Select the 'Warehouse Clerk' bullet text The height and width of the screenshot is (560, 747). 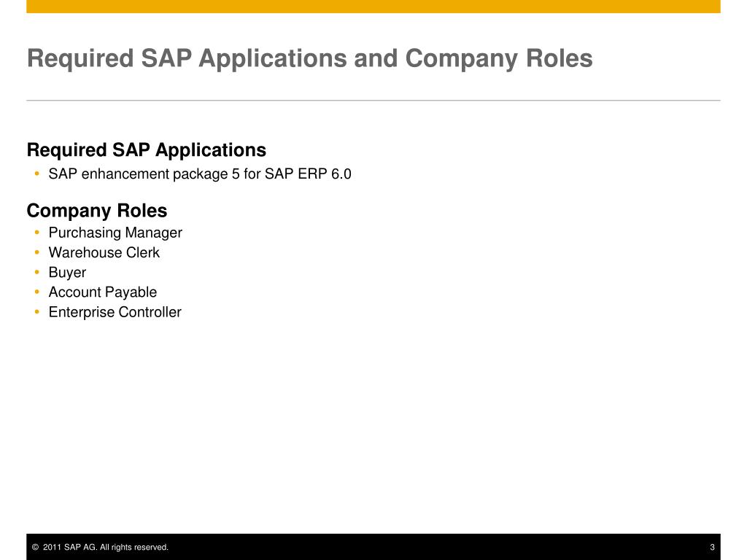[x=104, y=252]
